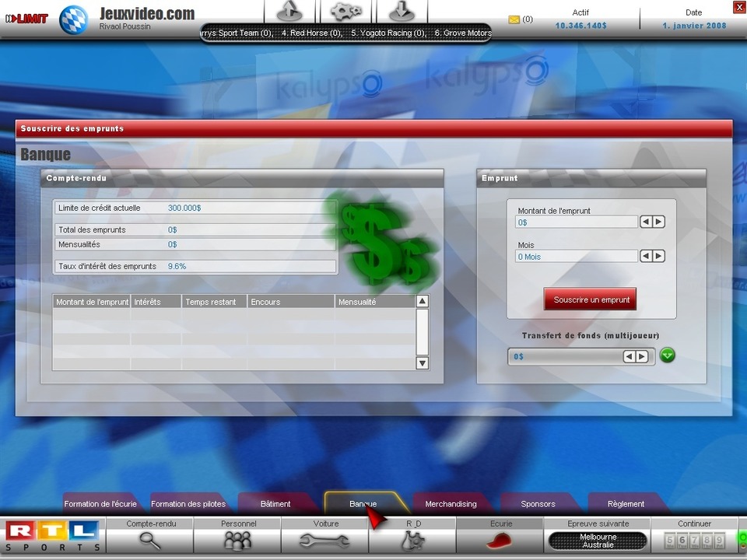This screenshot has width=747, height=560.
Task: Click the Continuer day counter
Action: coord(694,541)
